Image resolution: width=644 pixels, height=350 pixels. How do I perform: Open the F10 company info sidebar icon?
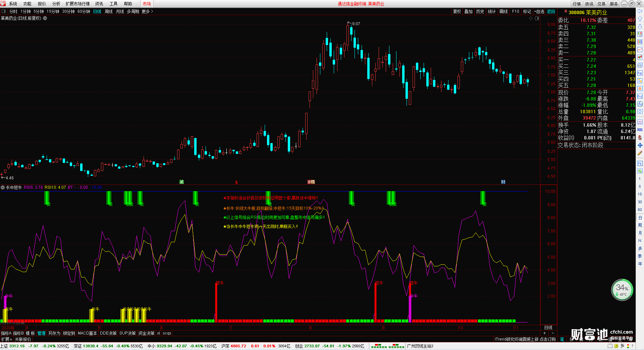(640, 73)
